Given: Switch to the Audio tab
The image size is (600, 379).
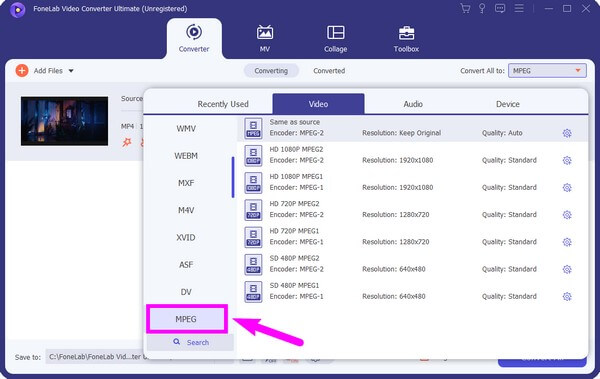Looking at the screenshot, I should (413, 104).
